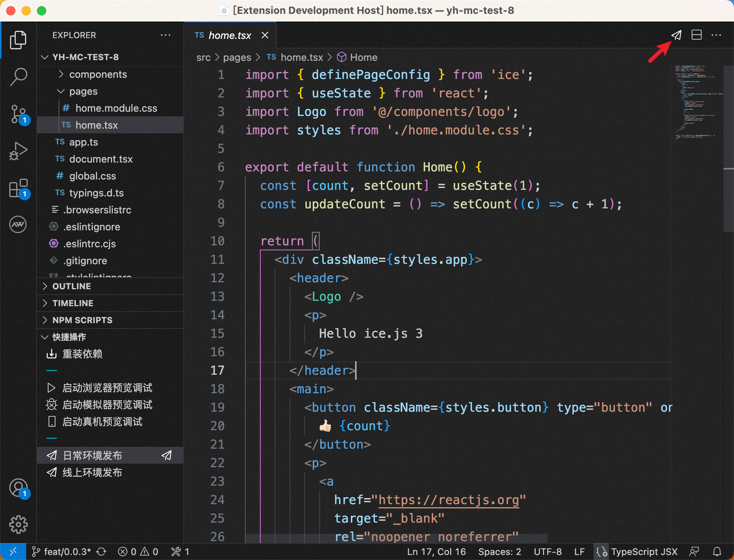The width and height of the screenshot is (734, 560).
Task: Synchronize changes with the sync icon
Action: coord(101,551)
